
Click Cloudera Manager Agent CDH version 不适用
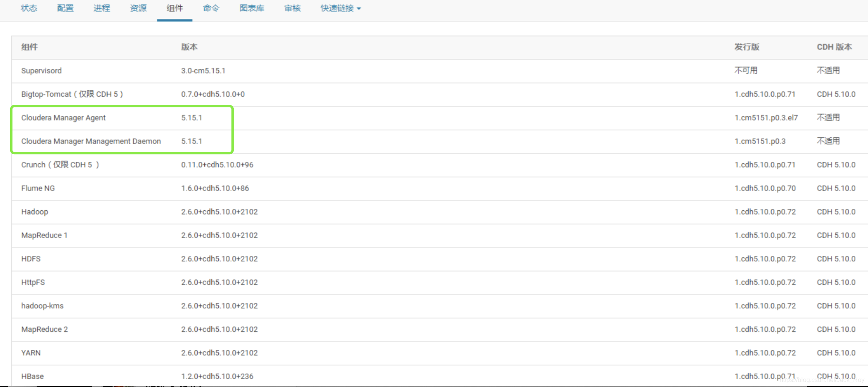(828, 118)
